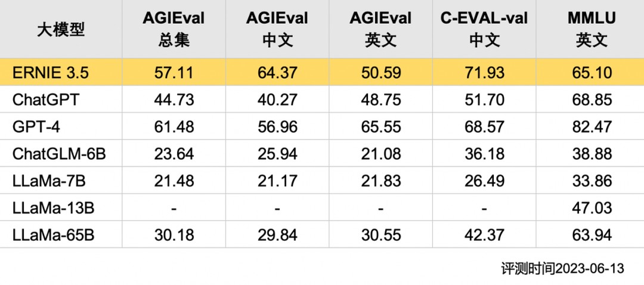Click the 大模型 column header
Image resolution: width=644 pixels, height=285 pixels.
click(61, 29)
